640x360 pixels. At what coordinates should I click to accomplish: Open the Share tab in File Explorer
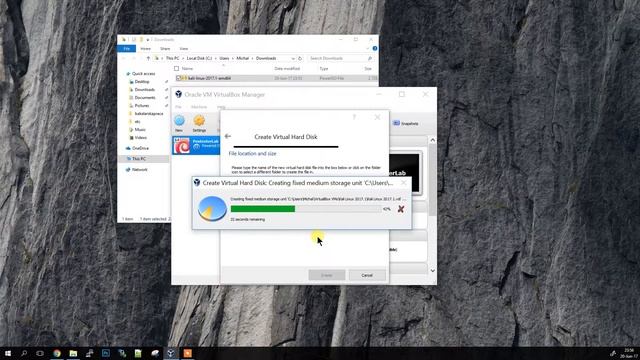tap(165, 49)
